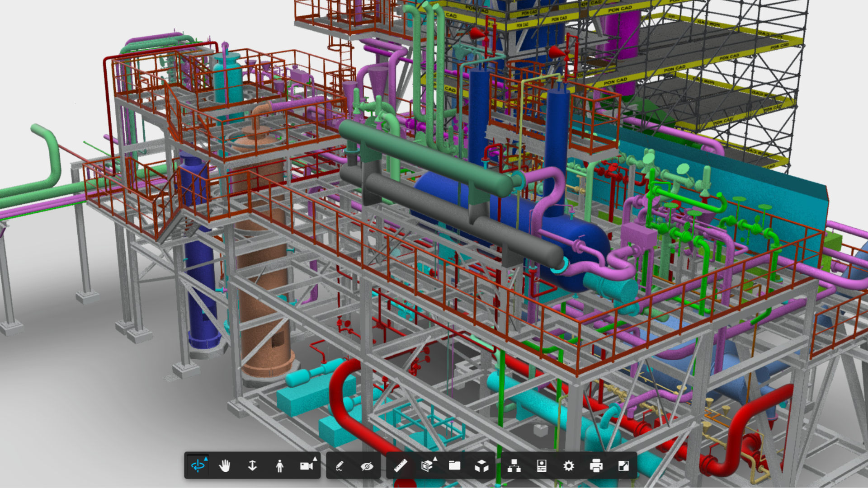
Task: Enable First Person walk mode
Action: click(x=279, y=465)
